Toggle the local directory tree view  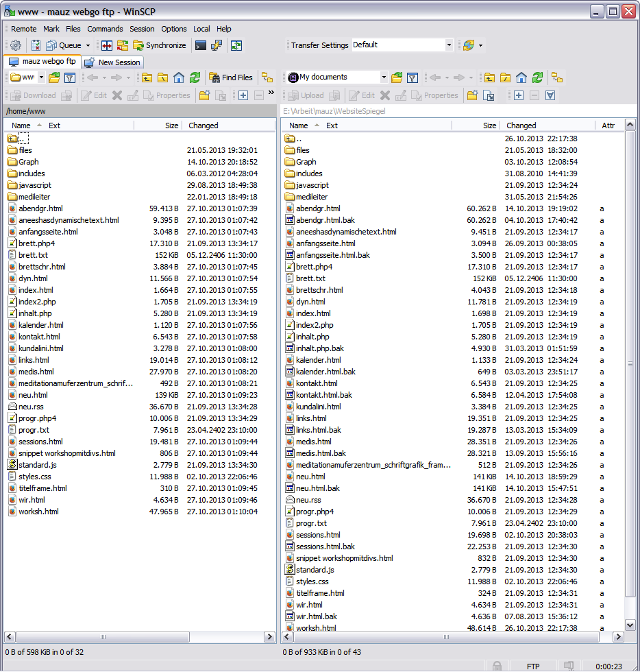click(557, 77)
